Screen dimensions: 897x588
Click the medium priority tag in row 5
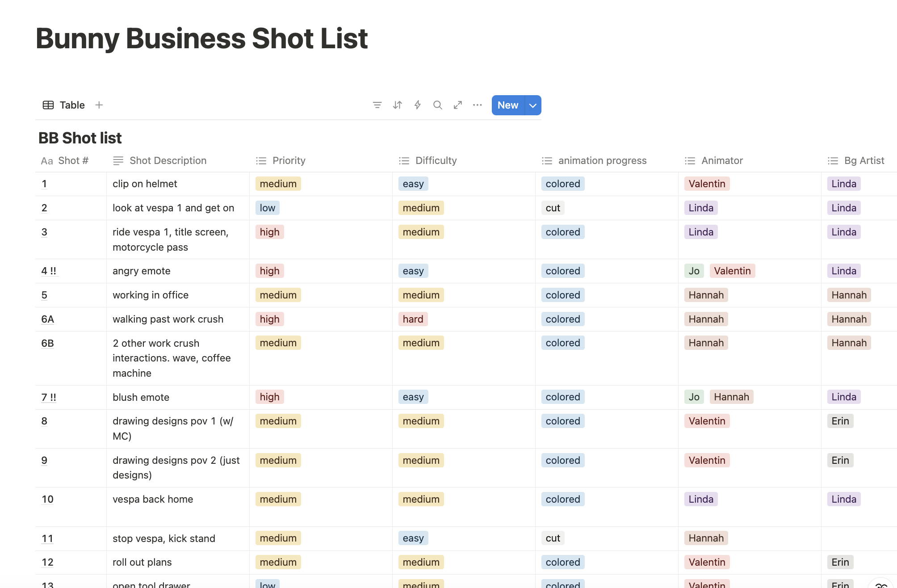(x=278, y=295)
